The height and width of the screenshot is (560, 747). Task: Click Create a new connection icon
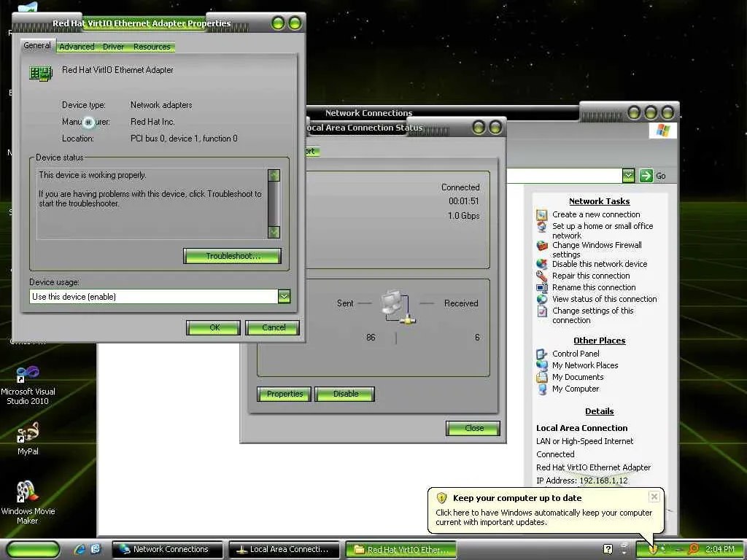(x=542, y=215)
